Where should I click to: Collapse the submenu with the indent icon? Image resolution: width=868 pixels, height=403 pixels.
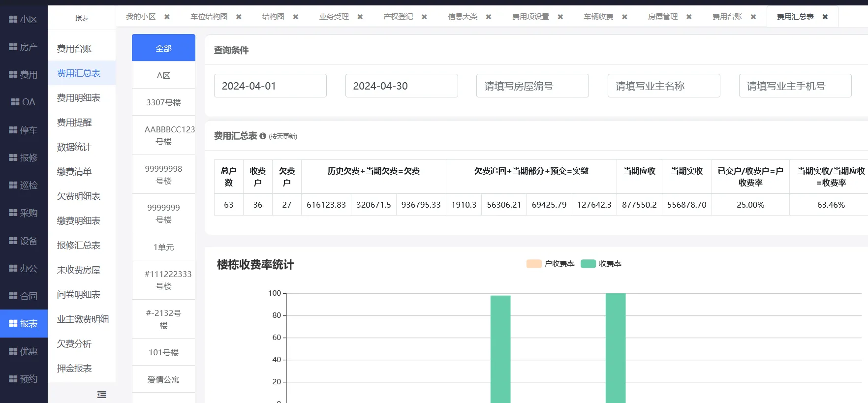(102, 394)
